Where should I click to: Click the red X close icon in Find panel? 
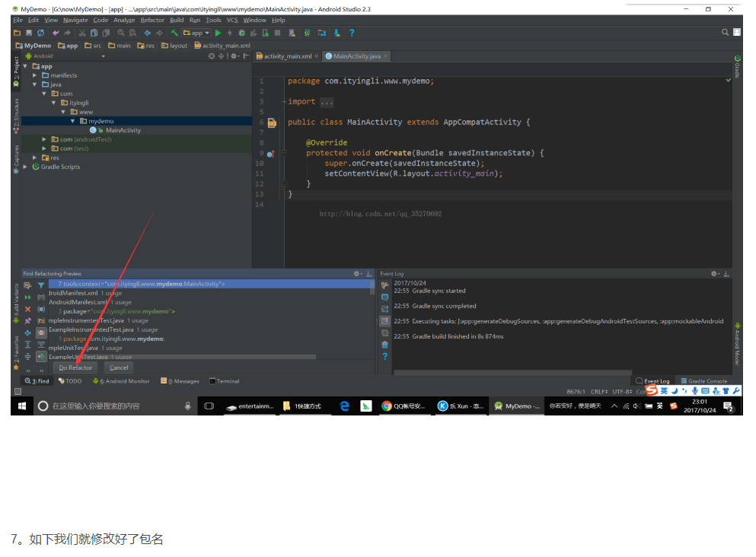point(28,309)
